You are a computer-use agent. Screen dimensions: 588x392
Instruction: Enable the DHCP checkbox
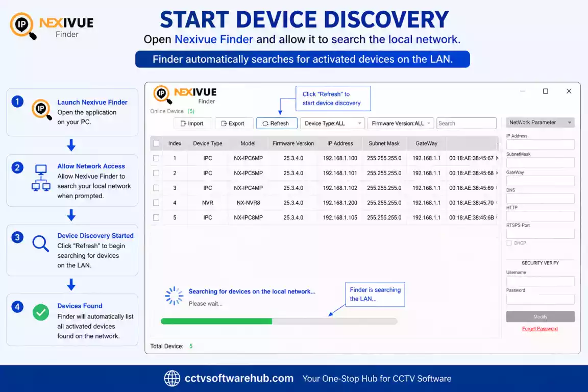[x=509, y=243]
